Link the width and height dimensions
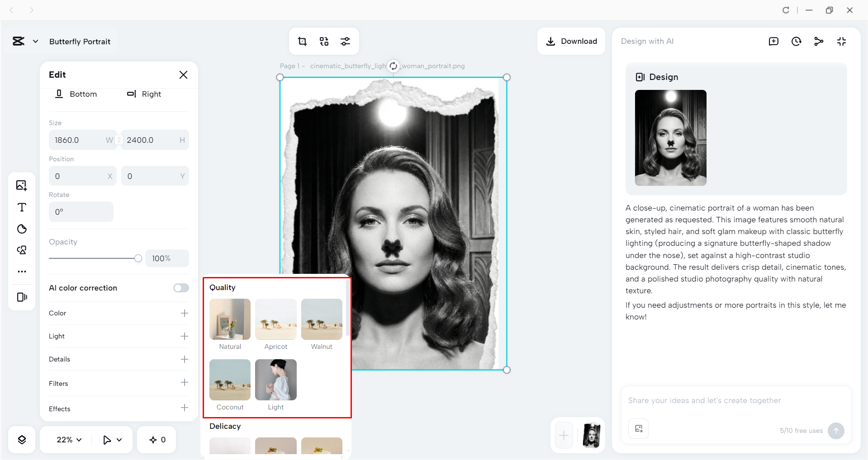This screenshot has width=868, height=460. [119, 140]
